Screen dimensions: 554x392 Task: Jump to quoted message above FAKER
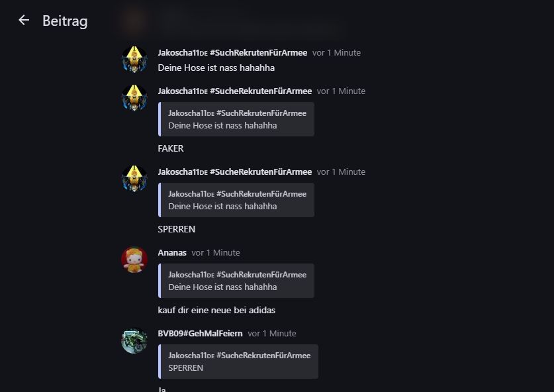click(237, 119)
